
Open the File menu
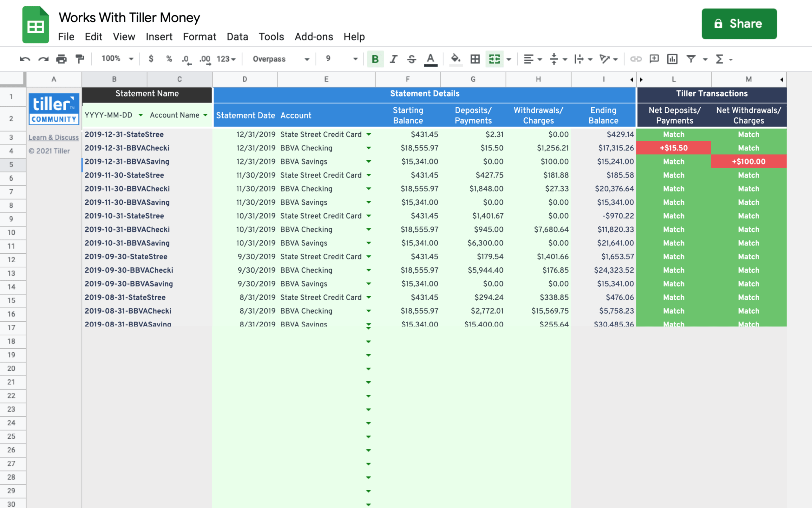[66, 37]
